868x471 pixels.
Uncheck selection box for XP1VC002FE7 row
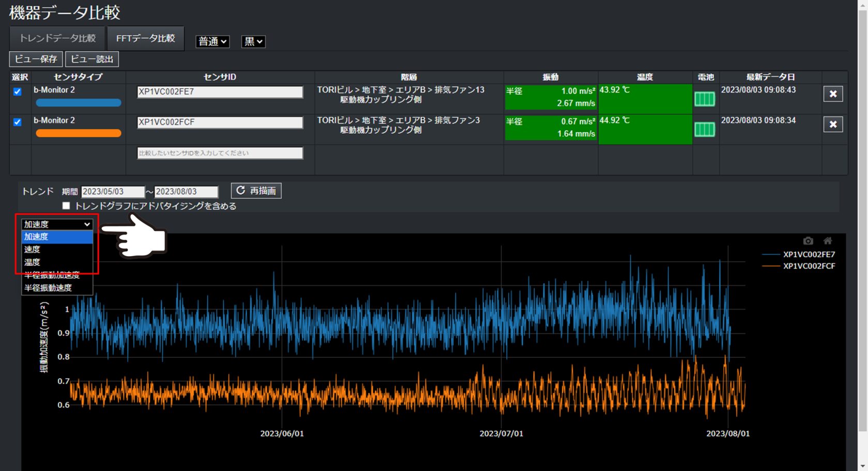[x=18, y=91]
